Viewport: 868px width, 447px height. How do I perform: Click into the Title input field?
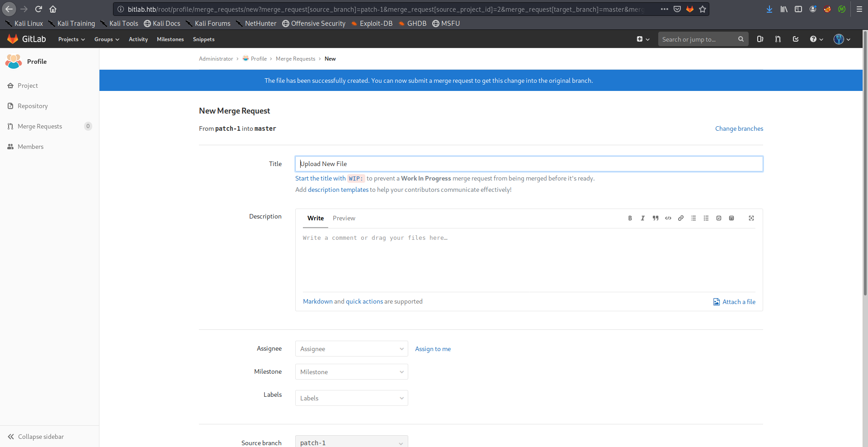pos(528,164)
